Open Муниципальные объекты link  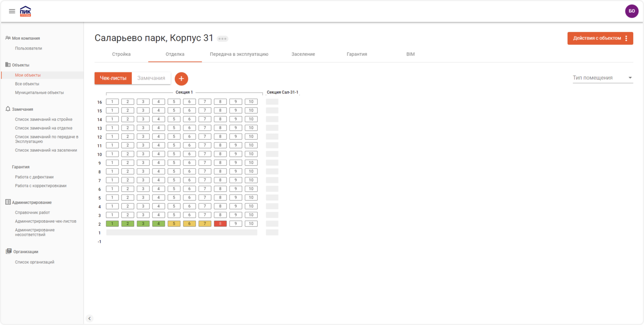[x=39, y=93]
